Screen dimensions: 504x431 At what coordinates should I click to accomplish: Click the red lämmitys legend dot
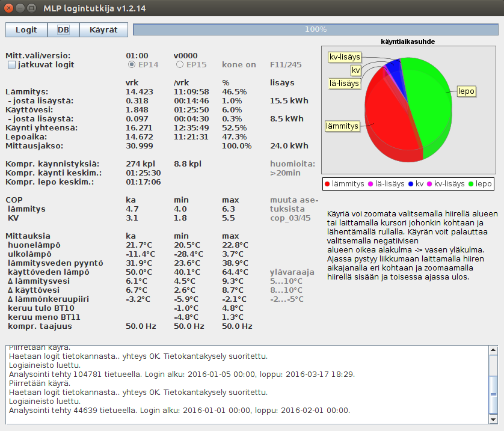(x=327, y=184)
